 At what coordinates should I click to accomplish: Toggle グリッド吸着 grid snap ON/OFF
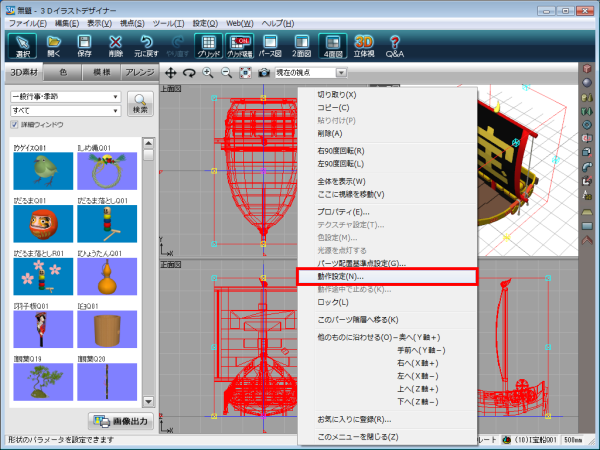(239, 44)
